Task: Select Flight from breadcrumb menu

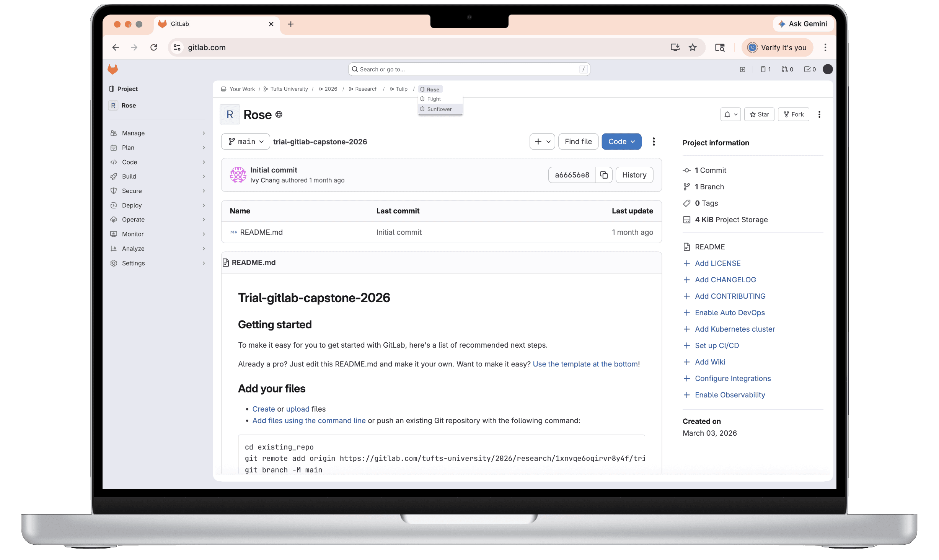Action: coord(434,99)
